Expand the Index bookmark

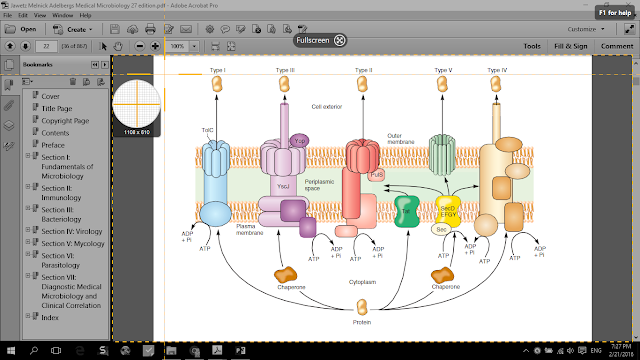pyautogui.click(x=28, y=316)
